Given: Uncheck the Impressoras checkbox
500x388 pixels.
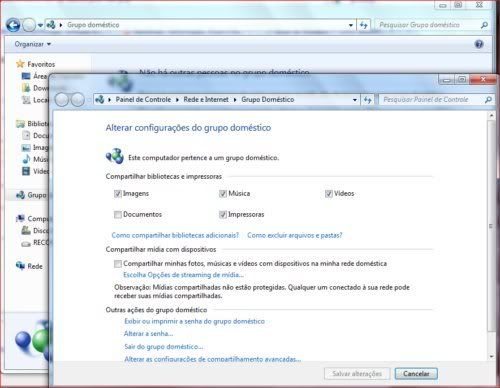Looking at the screenshot, I should (x=223, y=215).
